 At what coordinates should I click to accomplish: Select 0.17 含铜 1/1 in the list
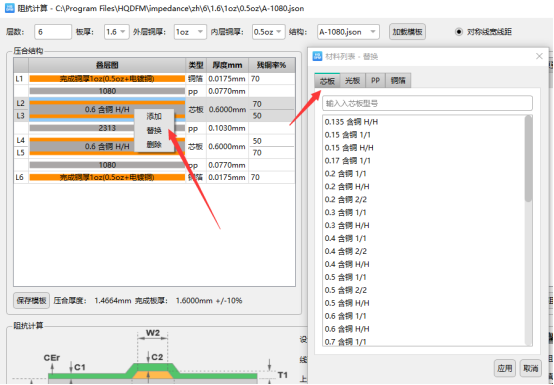(x=423, y=161)
